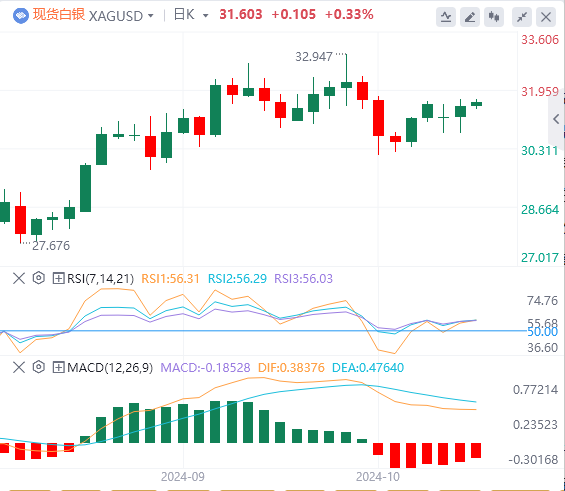Open the indicator line chart tool
The image size is (565, 491).
(446, 17)
